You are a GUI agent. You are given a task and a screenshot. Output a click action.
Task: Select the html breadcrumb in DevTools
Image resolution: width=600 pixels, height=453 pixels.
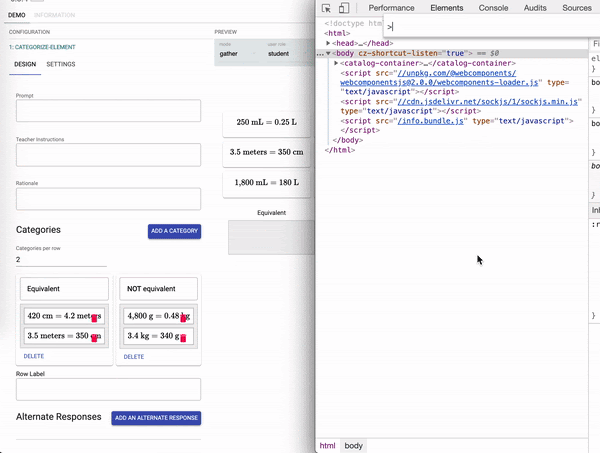coord(328,446)
